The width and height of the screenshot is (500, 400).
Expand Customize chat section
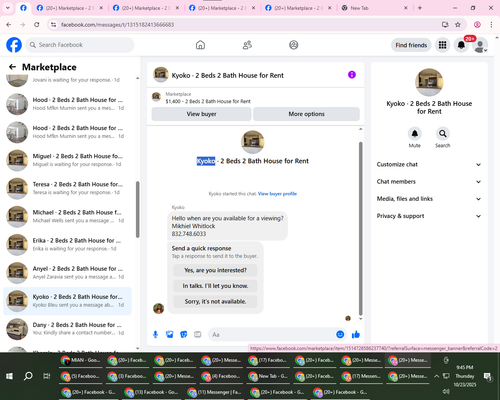(429, 164)
